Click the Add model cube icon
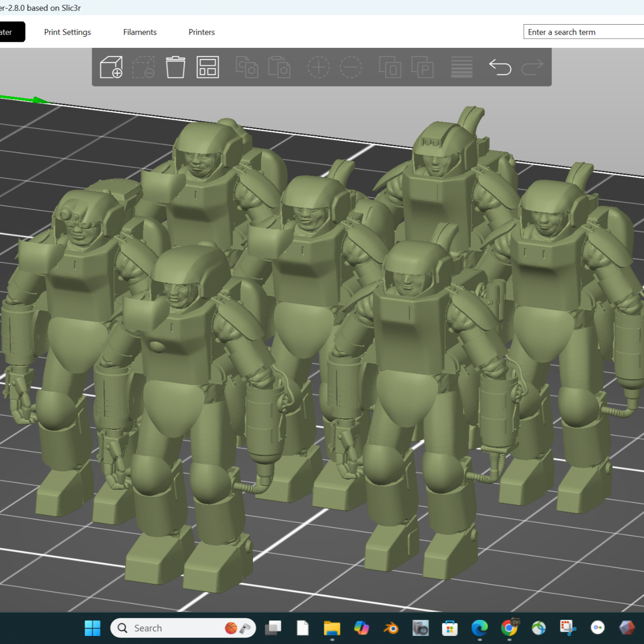This screenshot has width=644, height=644. tap(111, 67)
